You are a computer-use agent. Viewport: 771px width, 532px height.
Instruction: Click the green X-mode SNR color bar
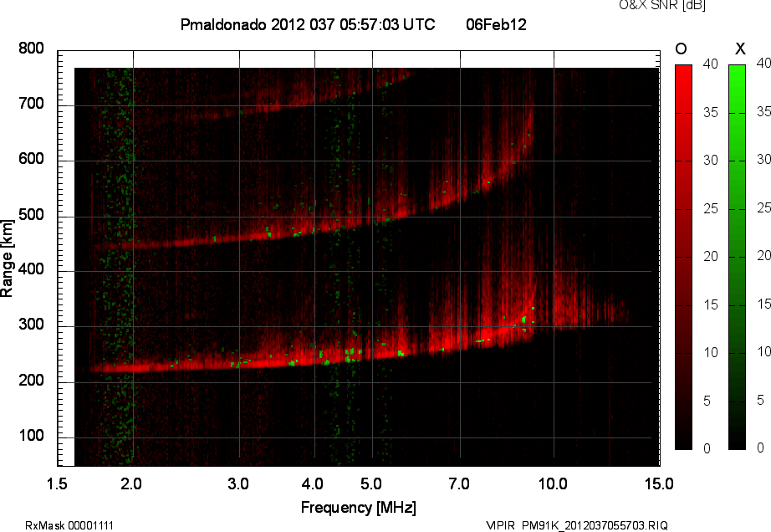coord(737,257)
